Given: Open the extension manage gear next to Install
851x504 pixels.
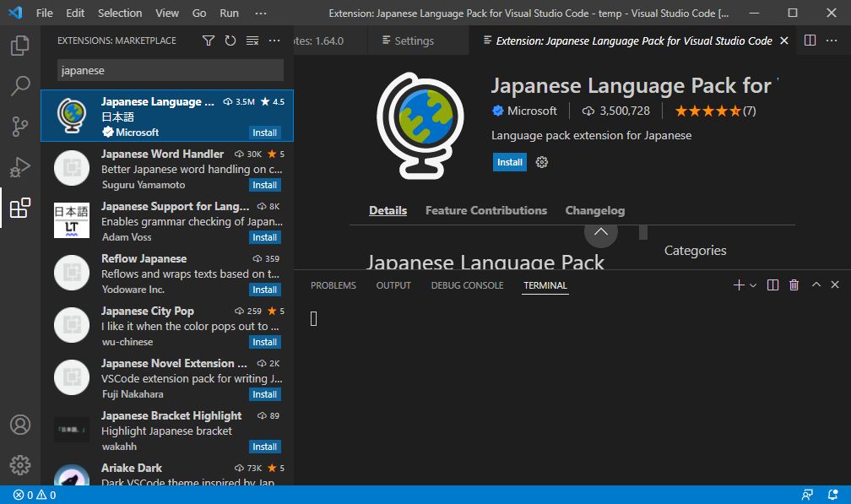Looking at the screenshot, I should point(542,162).
